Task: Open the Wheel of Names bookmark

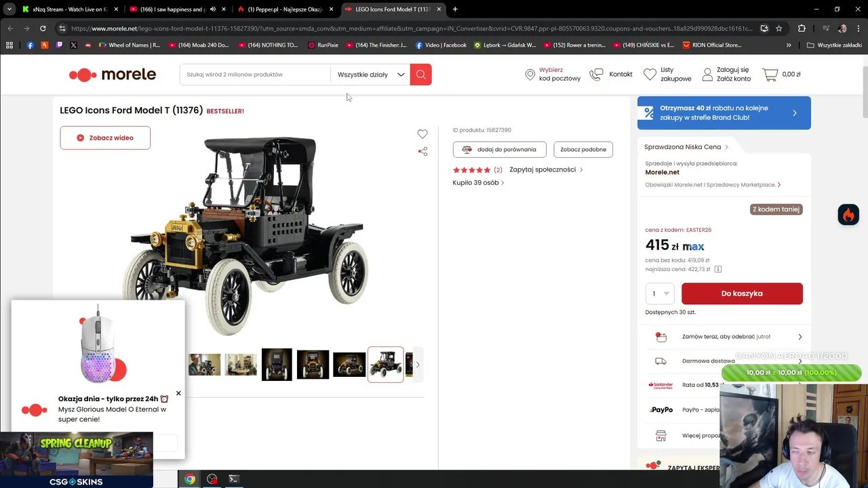Action: (x=130, y=45)
